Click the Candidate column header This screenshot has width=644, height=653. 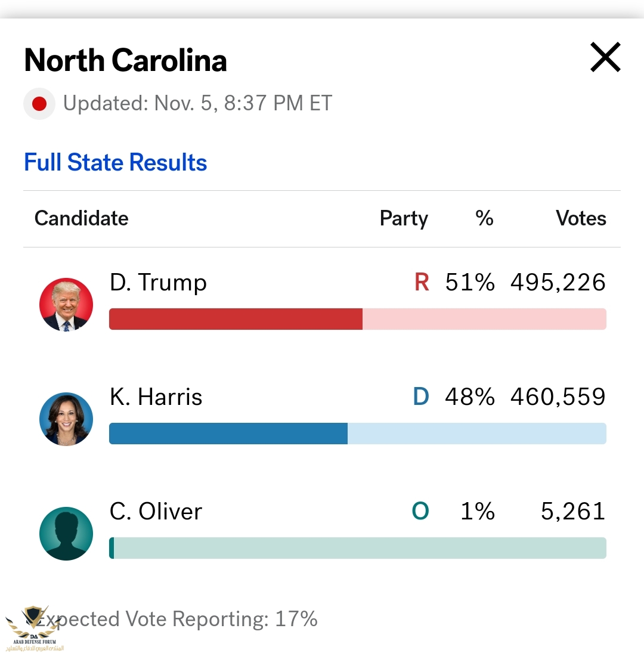tap(82, 218)
